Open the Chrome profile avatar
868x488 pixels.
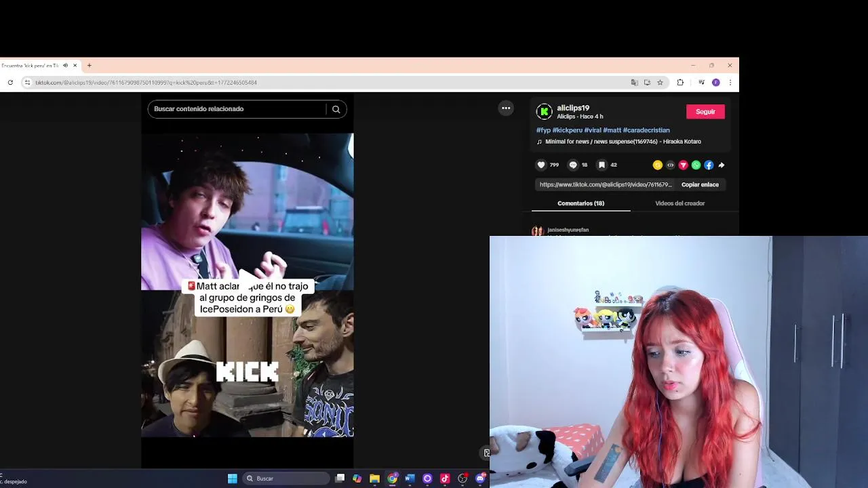pos(715,83)
